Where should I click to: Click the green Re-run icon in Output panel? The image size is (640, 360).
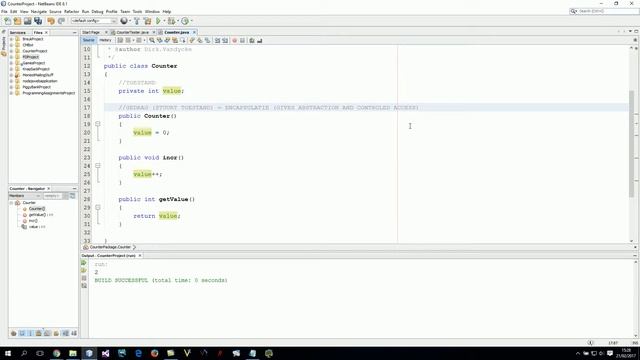pos(84,263)
